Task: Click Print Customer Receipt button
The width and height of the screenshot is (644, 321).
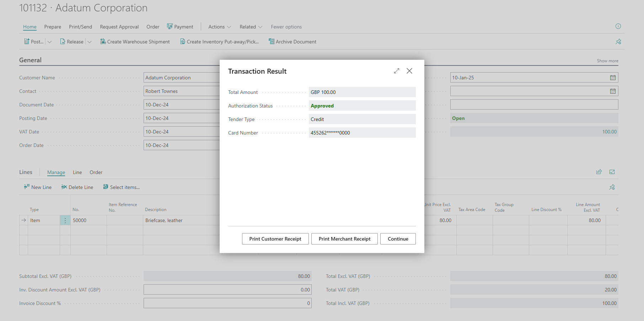Action: [275, 239]
